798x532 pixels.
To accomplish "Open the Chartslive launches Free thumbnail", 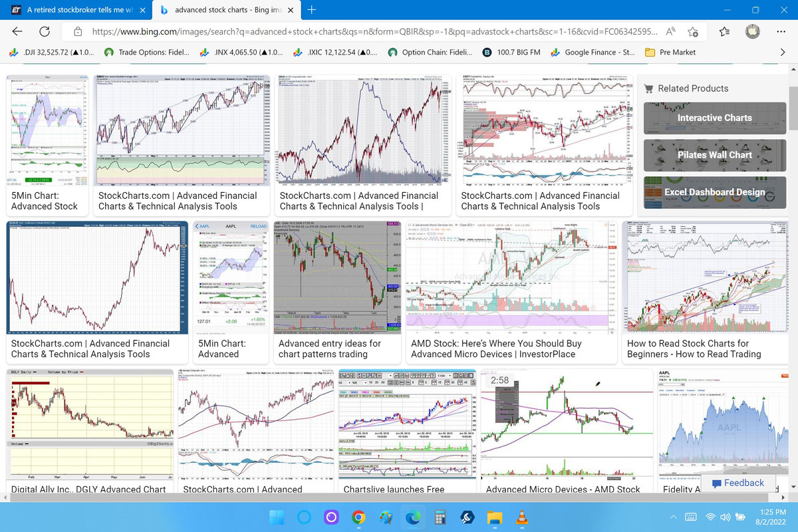I will tap(406, 424).
